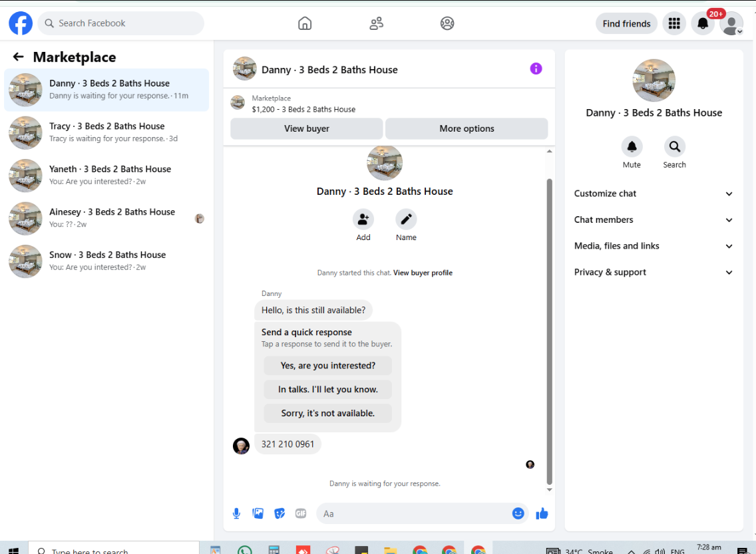The width and height of the screenshot is (756, 554).
Task: Open the Calculator taskbar icon
Action: 274,550
